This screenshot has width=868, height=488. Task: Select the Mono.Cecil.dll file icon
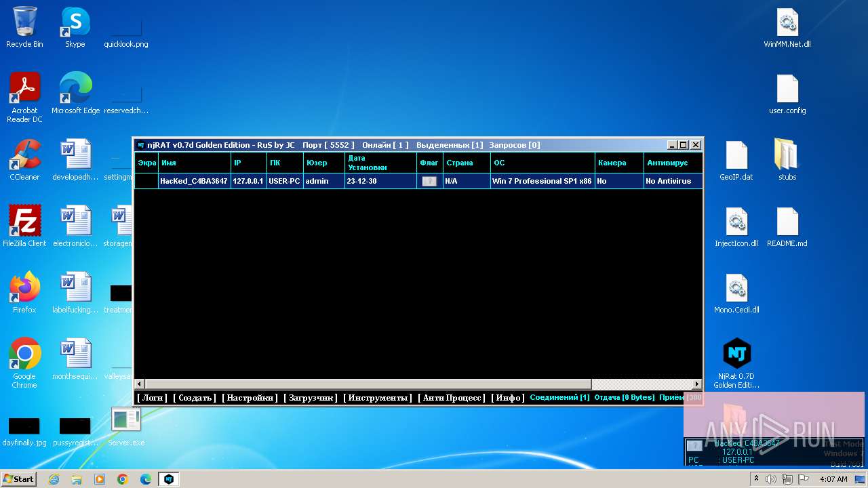pos(736,293)
